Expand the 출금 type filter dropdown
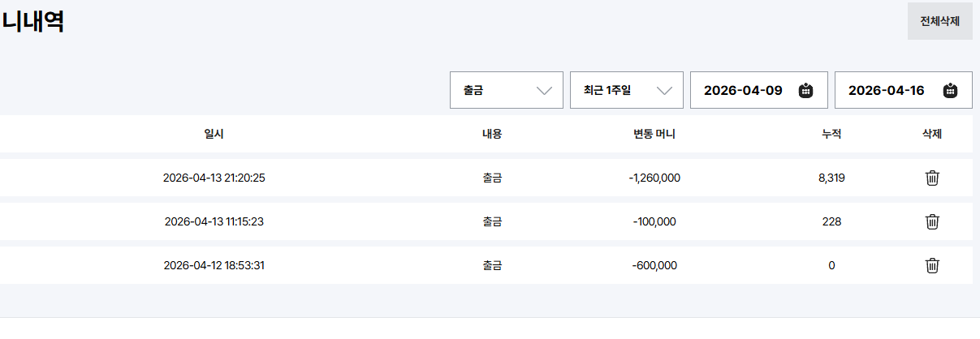The image size is (980, 339). pos(506,91)
